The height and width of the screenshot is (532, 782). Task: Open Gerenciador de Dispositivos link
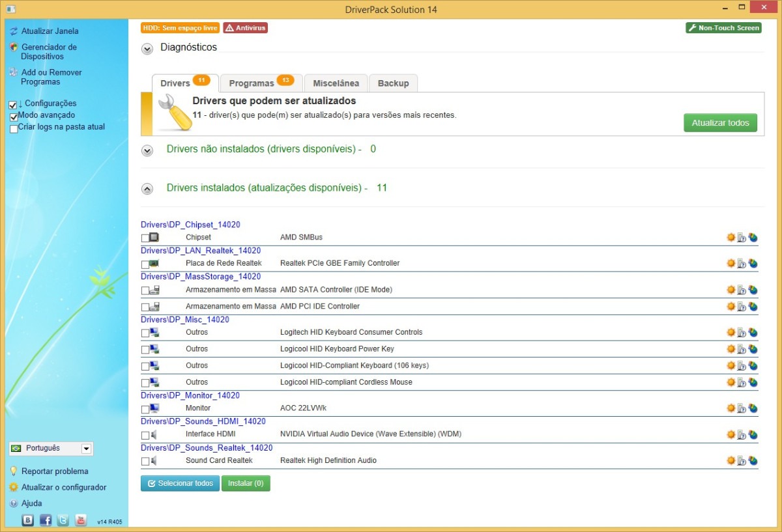(49, 52)
